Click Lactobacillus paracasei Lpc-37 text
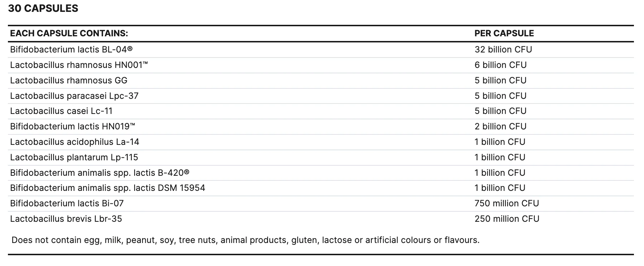644x266 pixels. coord(74,96)
